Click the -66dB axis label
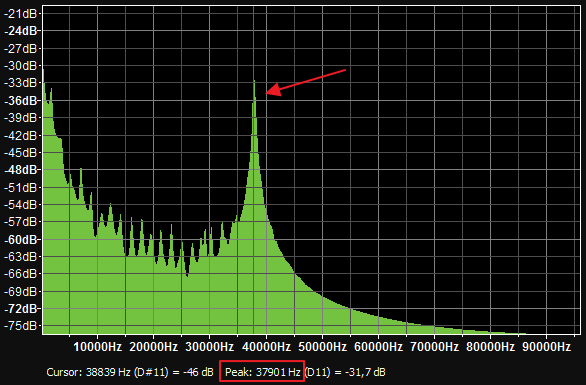This screenshot has width=586, height=385. point(20,274)
